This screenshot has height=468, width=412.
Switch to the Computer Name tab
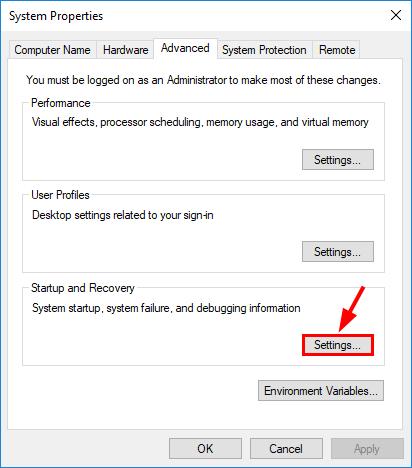52,50
